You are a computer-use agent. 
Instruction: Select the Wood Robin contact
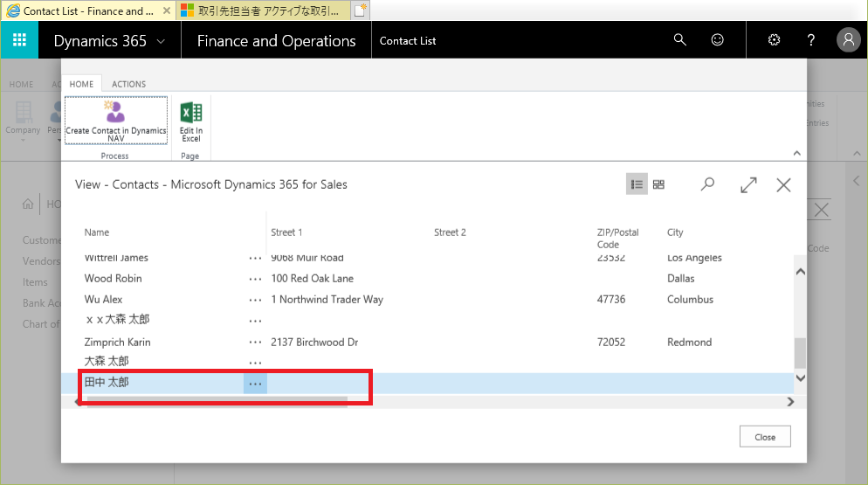(113, 278)
